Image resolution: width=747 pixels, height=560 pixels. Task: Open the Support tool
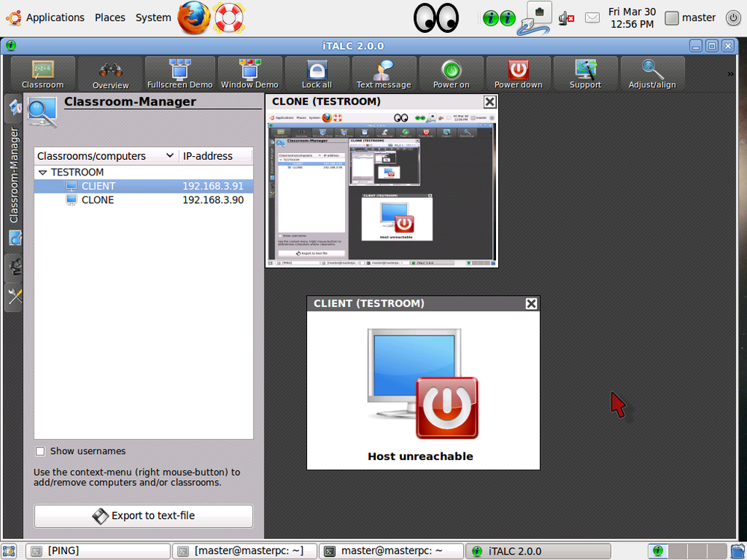[586, 74]
